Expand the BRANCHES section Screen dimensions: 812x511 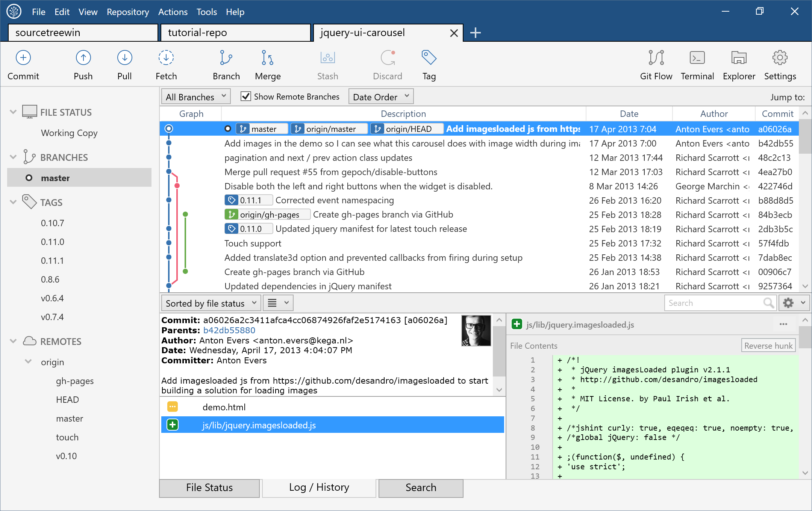[13, 157]
